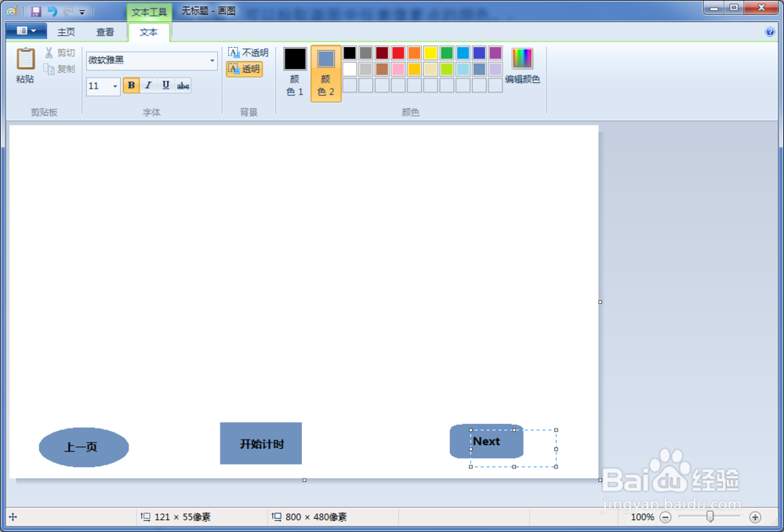Viewport: 784px width, 532px height.
Task: Pick the indigo palette swatch
Action: [479, 52]
